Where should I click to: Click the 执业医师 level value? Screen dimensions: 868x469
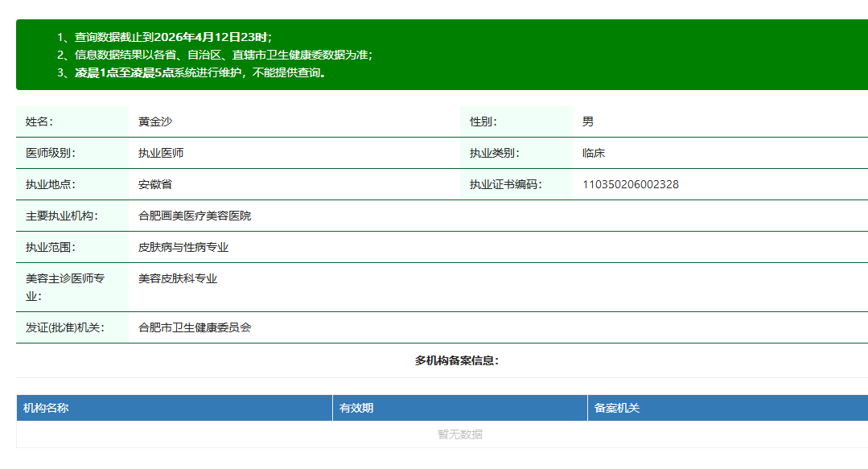click(161, 153)
